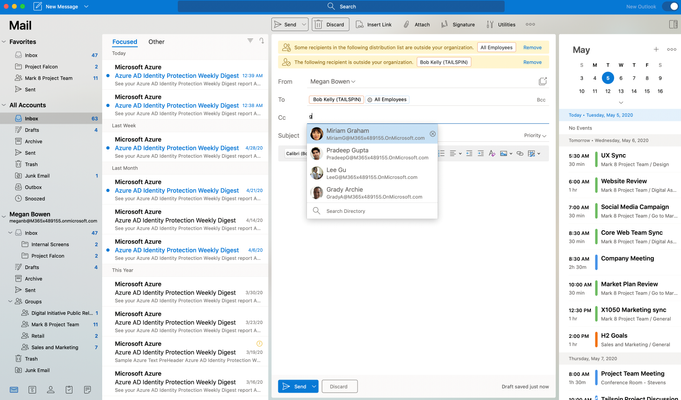This screenshot has width=681, height=400.
Task: Open the Junk Email folder with 1 unread
Action: point(50,175)
